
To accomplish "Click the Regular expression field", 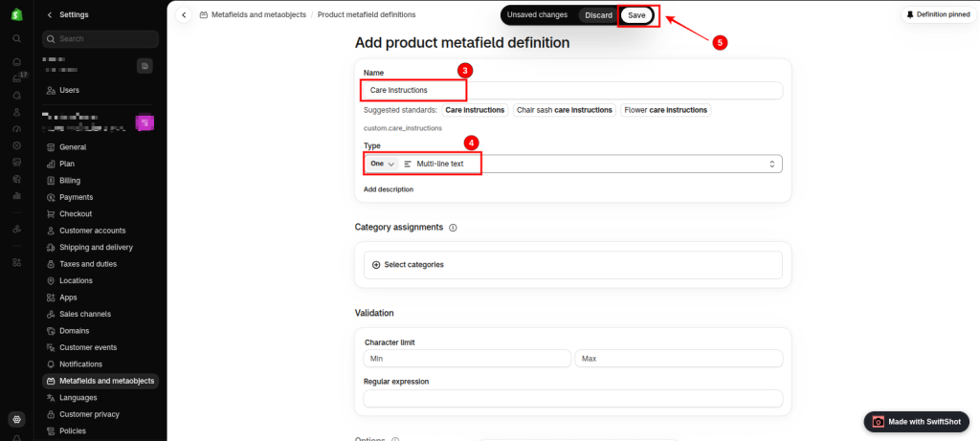I will coord(572,399).
